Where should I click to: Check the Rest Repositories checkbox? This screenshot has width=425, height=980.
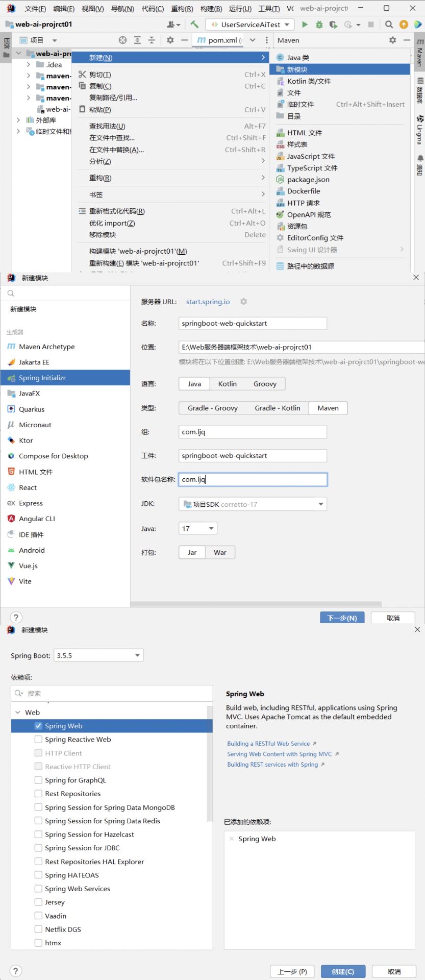[x=38, y=794]
